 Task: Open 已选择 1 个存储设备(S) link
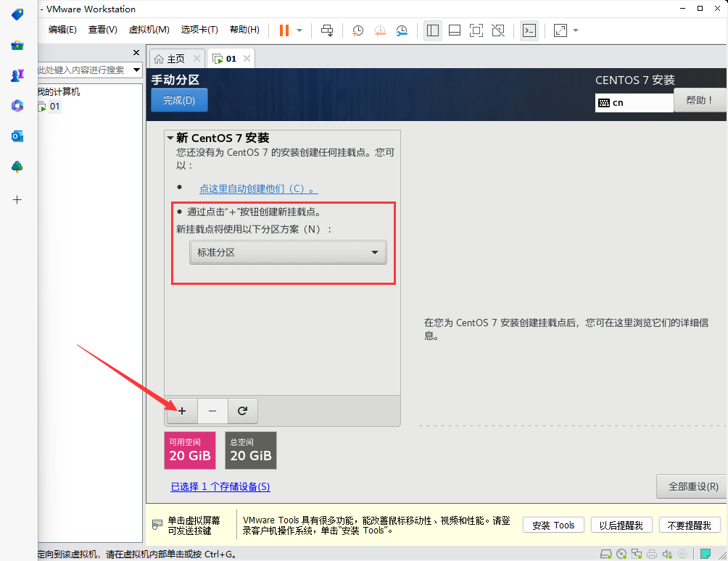[220, 486]
